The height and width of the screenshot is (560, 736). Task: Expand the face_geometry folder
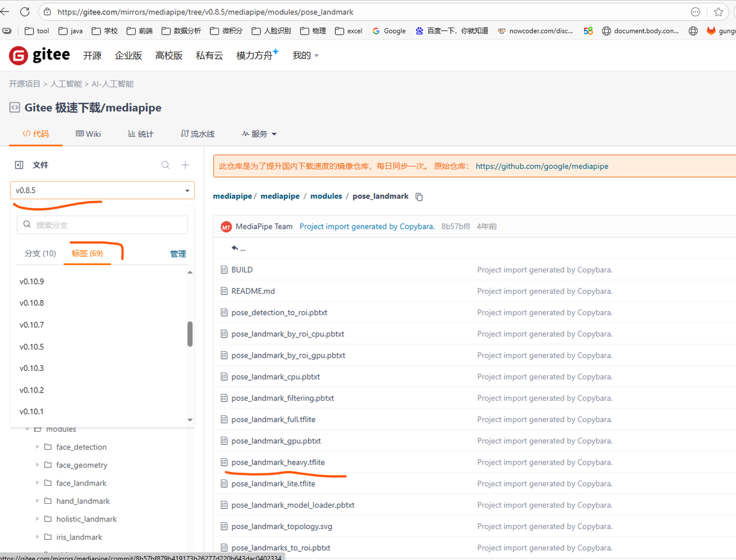pos(37,465)
